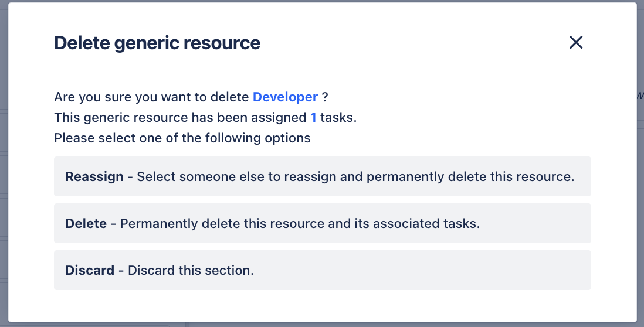Image resolution: width=644 pixels, height=327 pixels.
Task: Choose the Discard this section option
Action: tap(323, 270)
